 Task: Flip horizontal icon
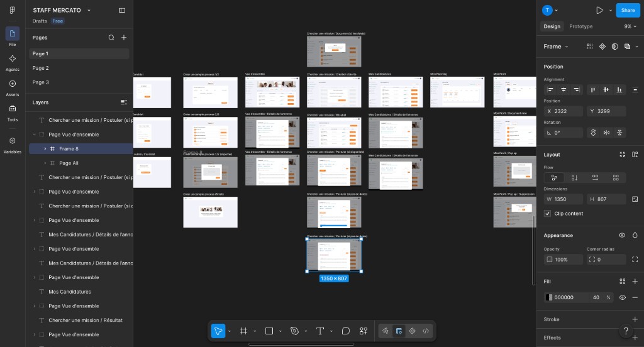(606, 133)
